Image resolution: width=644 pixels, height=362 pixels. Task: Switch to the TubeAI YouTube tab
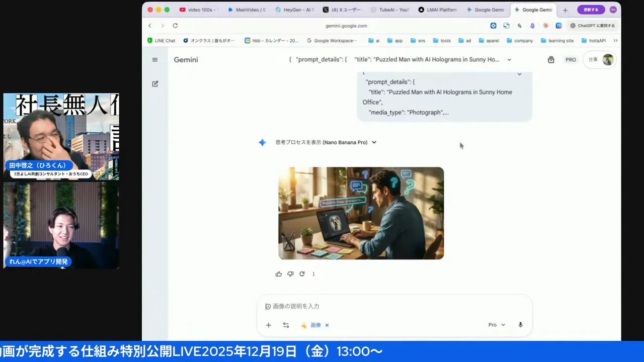point(390,10)
